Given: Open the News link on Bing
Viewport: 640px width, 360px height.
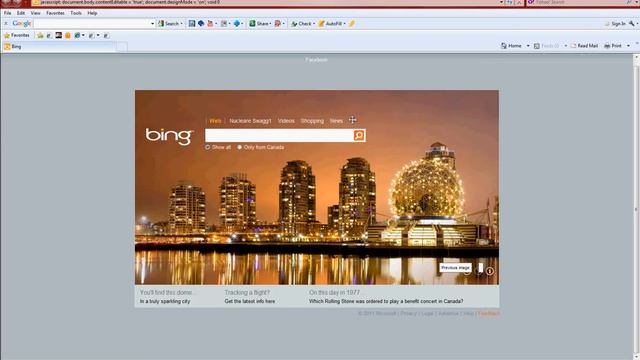Looking at the screenshot, I should point(336,121).
